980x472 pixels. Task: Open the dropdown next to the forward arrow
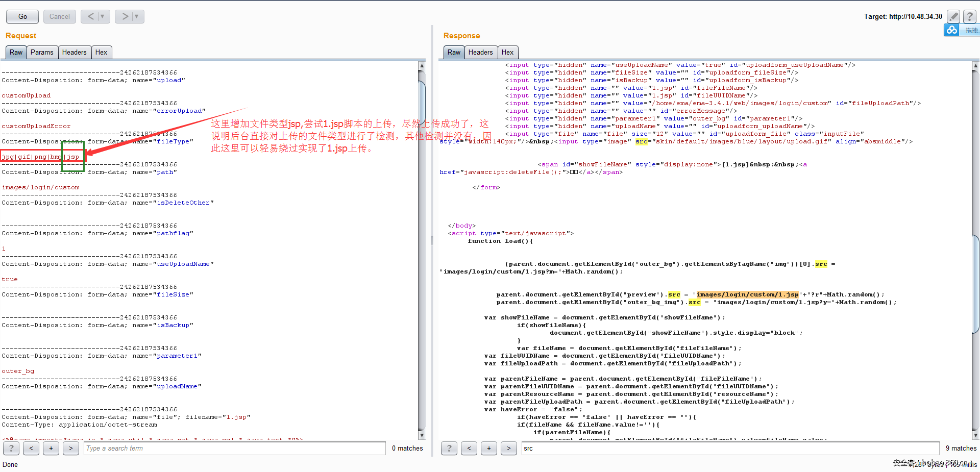[x=135, y=16]
